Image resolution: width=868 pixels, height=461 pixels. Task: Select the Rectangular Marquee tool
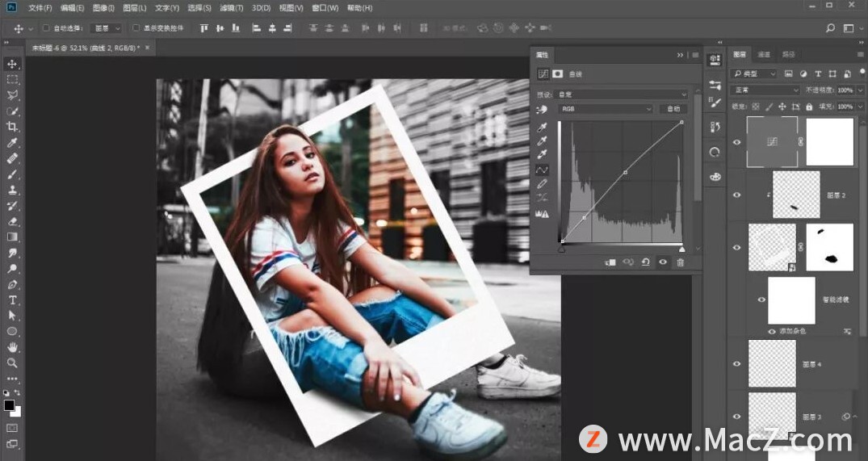tap(12, 79)
